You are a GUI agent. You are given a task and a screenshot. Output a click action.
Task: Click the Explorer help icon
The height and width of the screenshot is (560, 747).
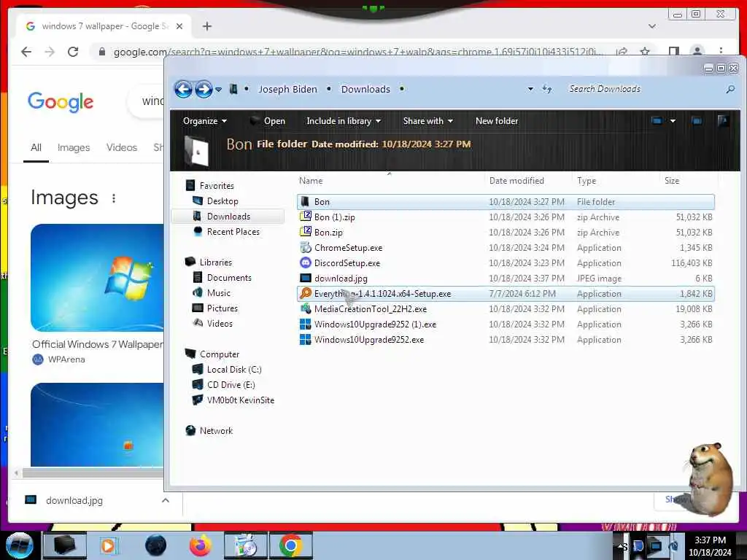723,121
